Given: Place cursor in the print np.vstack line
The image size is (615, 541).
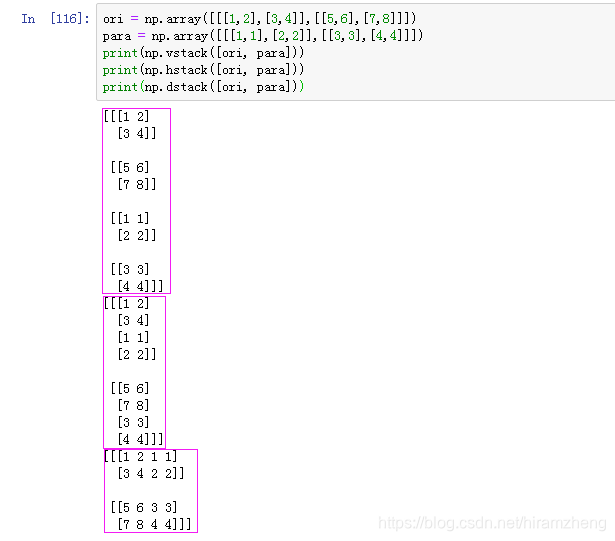Looking at the screenshot, I should click(203, 53).
